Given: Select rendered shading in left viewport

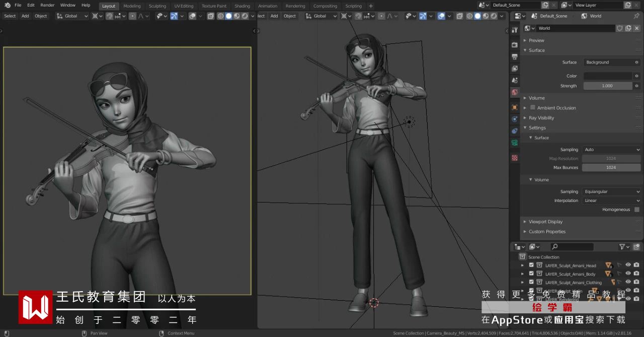Looking at the screenshot, I should click(245, 16).
